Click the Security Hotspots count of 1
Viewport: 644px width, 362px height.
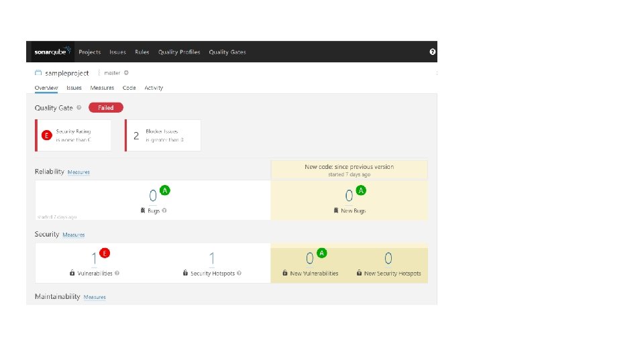212,259
